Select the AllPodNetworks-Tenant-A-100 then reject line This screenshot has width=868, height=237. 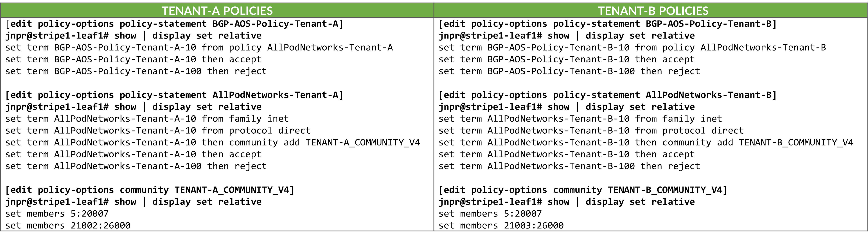(136, 166)
